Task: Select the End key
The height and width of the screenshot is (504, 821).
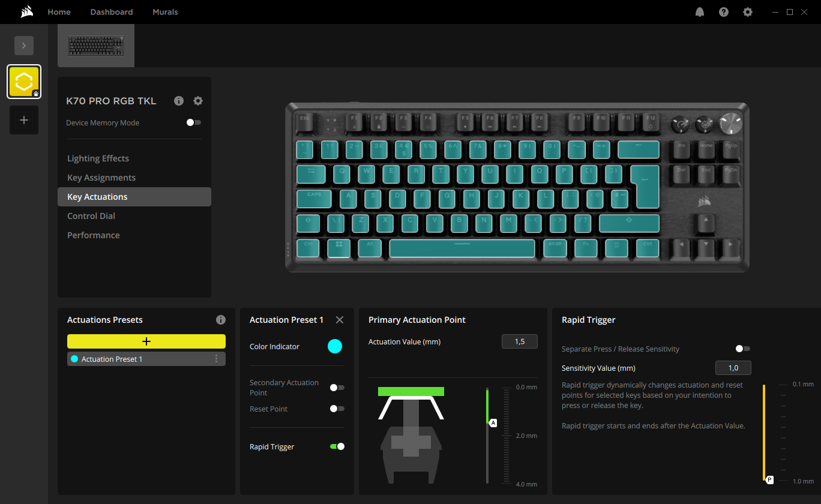Action: [x=706, y=175]
